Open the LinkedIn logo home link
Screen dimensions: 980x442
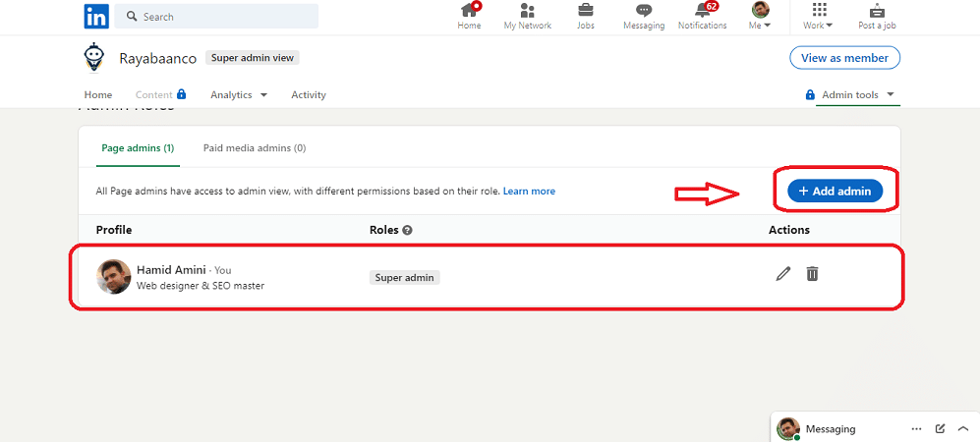[x=96, y=17]
